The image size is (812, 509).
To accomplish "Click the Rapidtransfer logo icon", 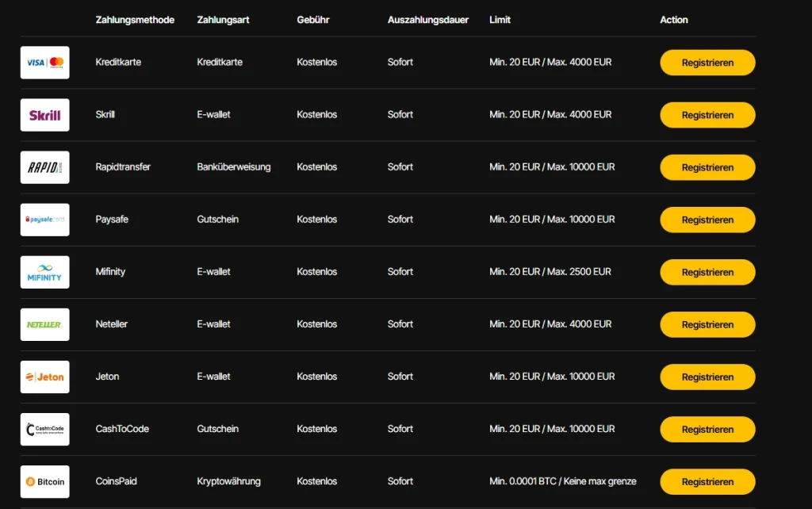I will (44, 166).
